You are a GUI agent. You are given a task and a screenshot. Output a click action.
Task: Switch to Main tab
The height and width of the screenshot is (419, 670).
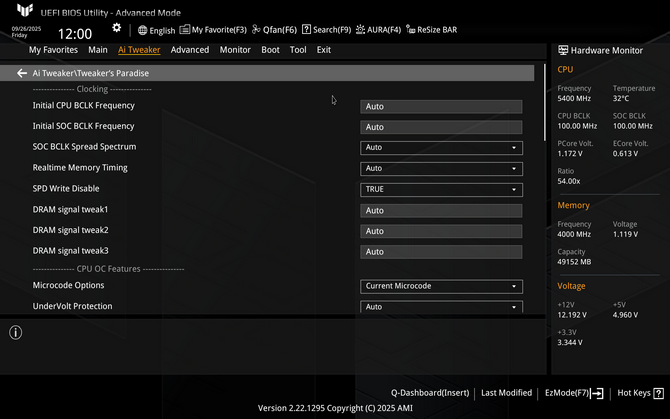tap(98, 50)
